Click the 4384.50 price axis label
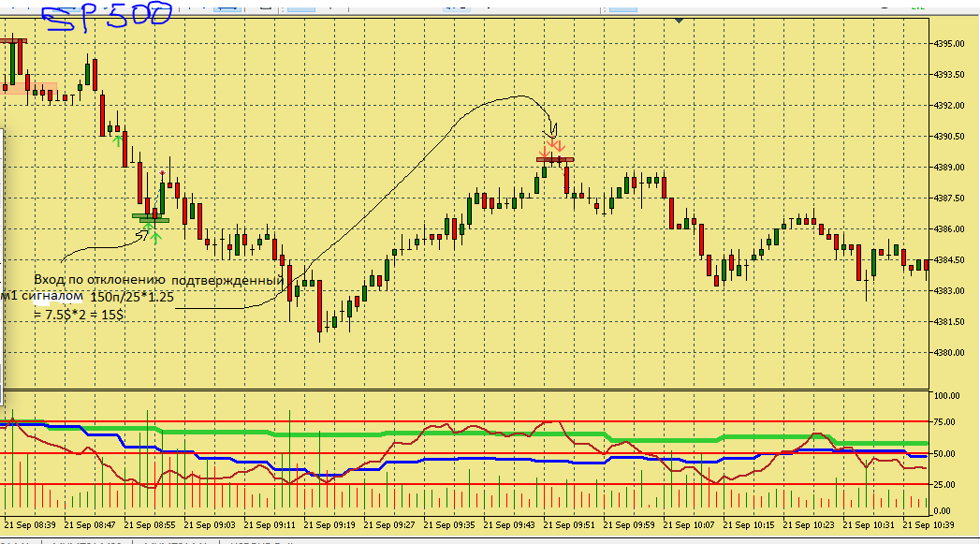This screenshot has width=980, height=544. (949, 260)
